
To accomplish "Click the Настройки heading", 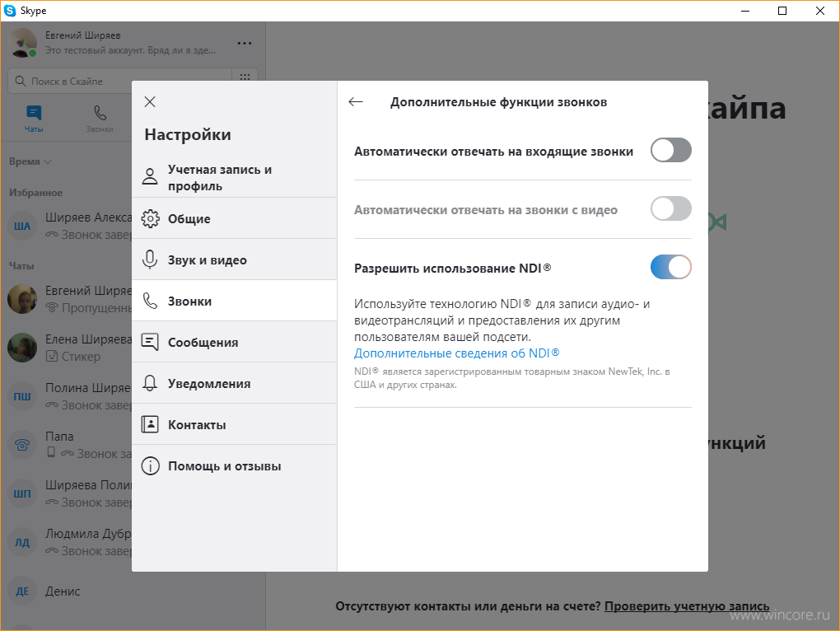I will 188,134.
